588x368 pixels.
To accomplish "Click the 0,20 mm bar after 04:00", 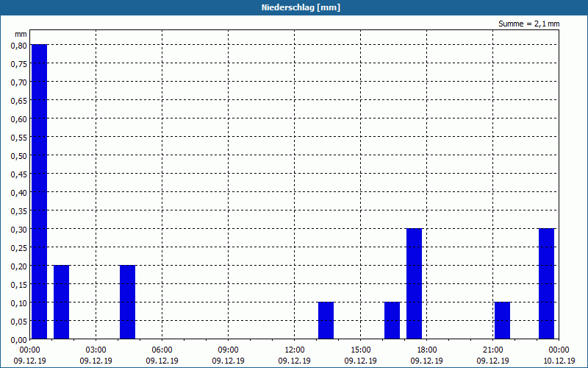I will click(x=127, y=302).
